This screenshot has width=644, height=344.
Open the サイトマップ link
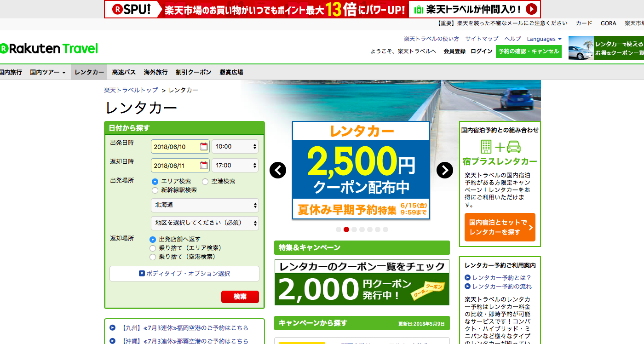pos(482,39)
